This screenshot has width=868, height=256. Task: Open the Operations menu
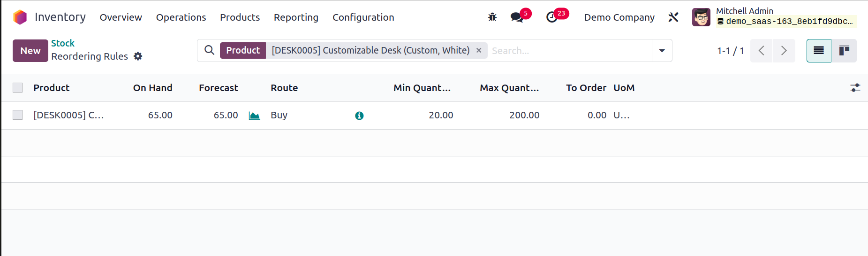pyautogui.click(x=181, y=17)
